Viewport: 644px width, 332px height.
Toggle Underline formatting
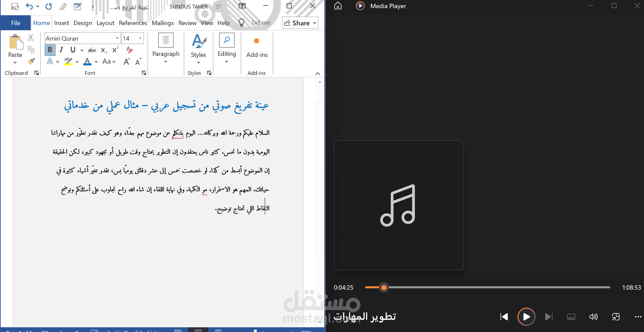(73, 50)
